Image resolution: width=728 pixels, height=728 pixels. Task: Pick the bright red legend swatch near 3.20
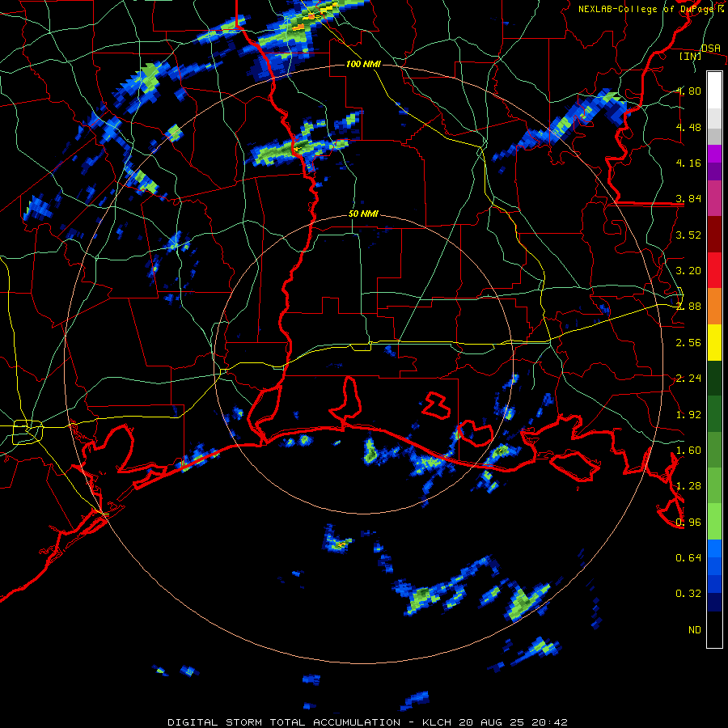tap(714, 270)
